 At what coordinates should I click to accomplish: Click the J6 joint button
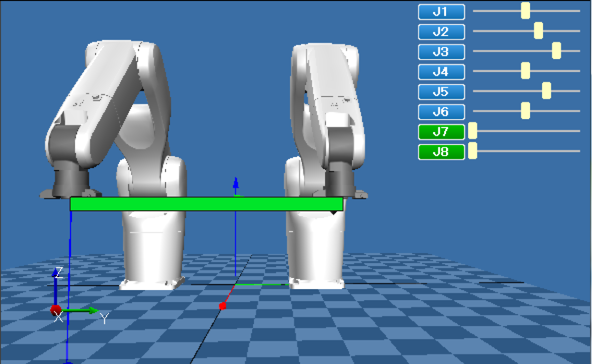tap(441, 112)
